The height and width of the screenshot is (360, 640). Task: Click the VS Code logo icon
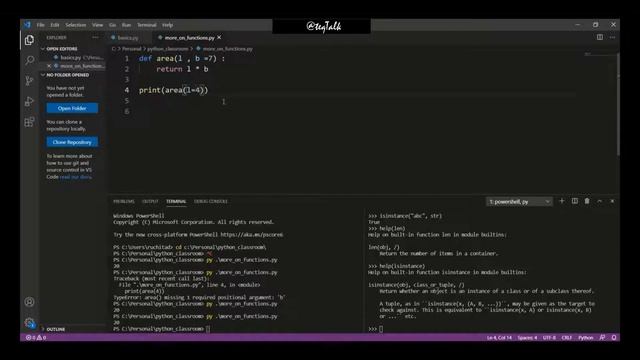coord(27,25)
